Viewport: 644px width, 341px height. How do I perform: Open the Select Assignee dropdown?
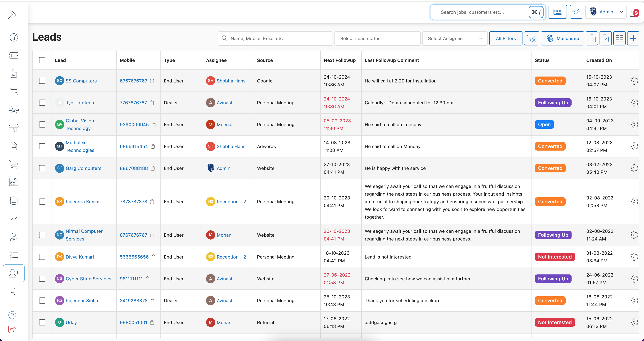(x=454, y=38)
